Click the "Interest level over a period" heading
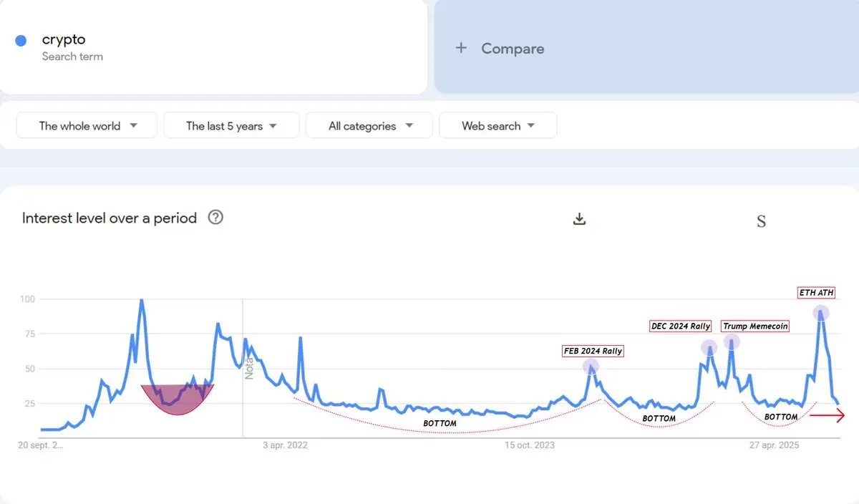The image size is (859, 504). click(x=110, y=218)
